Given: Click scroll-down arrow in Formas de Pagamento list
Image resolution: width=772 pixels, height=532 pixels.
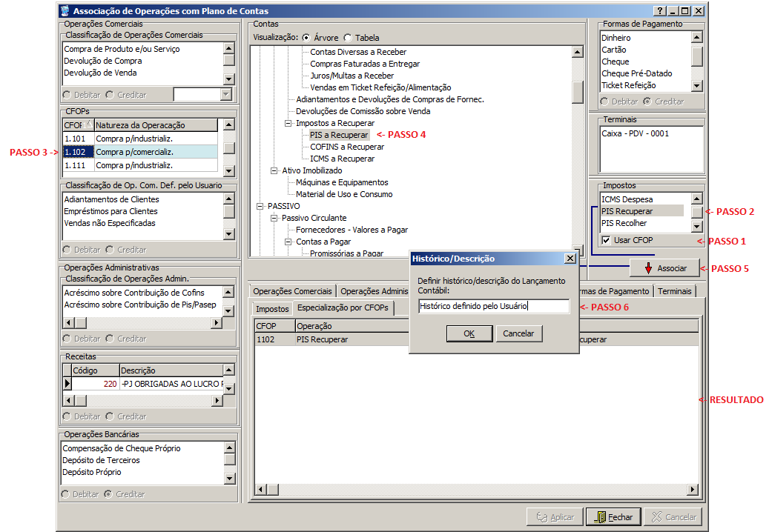Looking at the screenshot, I should pyautogui.click(x=697, y=86).
